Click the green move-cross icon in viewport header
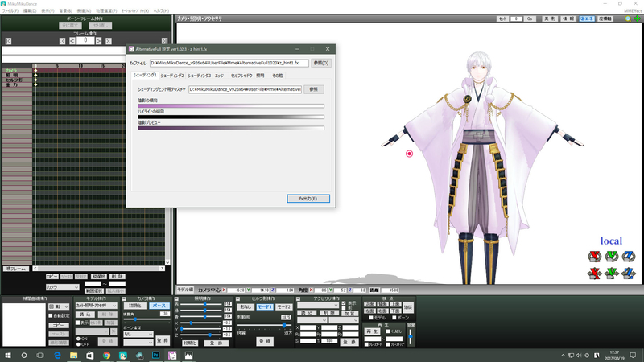This screenshot has width=644, height=362. (638, 19)
